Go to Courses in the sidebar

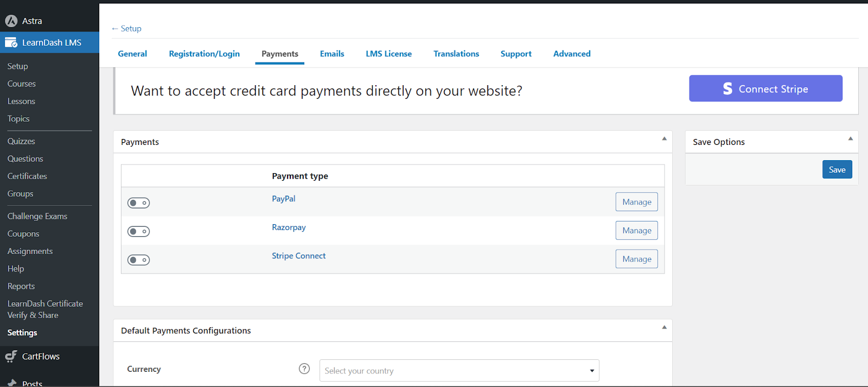pyautogui.click(x=22, y=84)
